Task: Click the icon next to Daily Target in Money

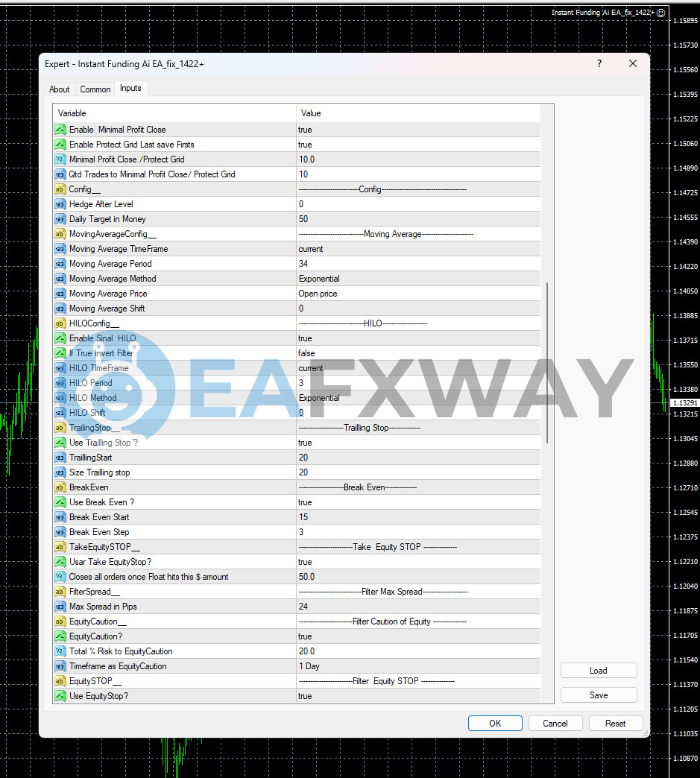Action: [x=60, y=219]
